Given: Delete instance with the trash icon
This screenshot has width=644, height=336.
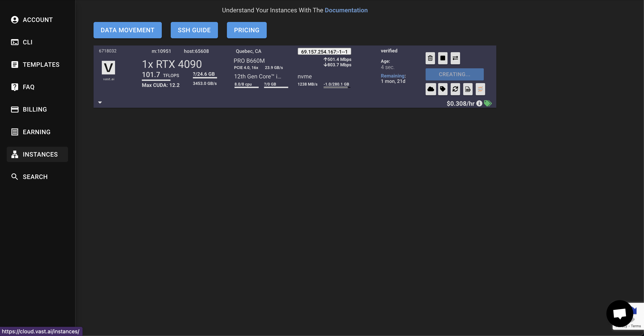Looking at the screenshot, I should 430,58.
